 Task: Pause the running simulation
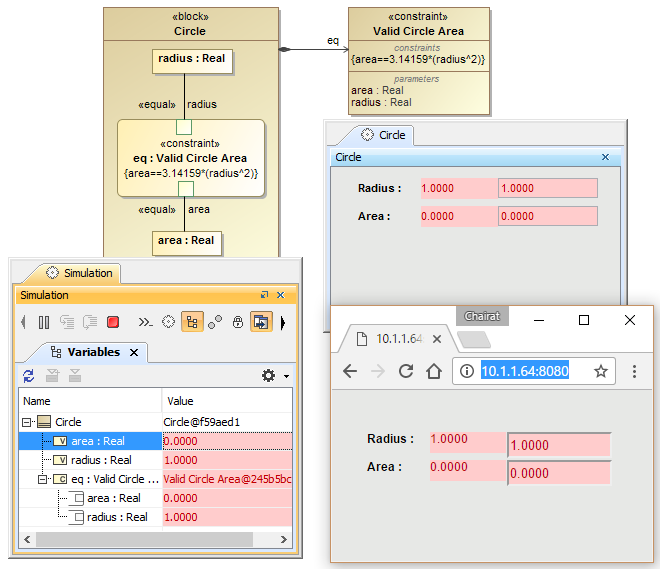coord(44,322)
